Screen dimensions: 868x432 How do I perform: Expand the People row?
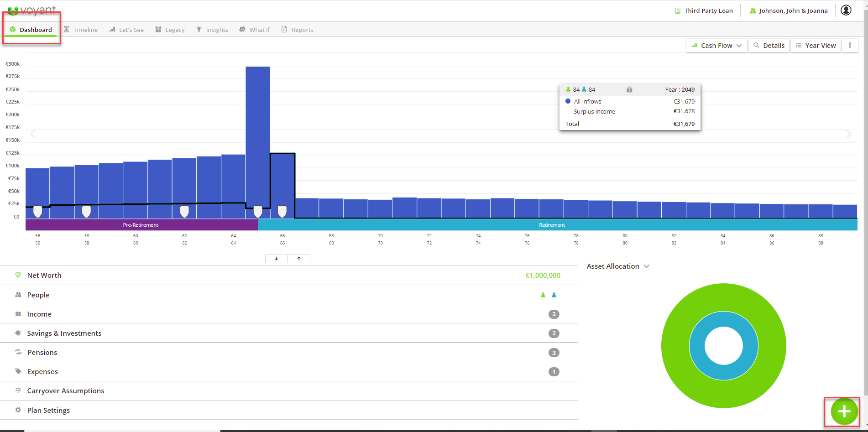(x=289, y=295)
